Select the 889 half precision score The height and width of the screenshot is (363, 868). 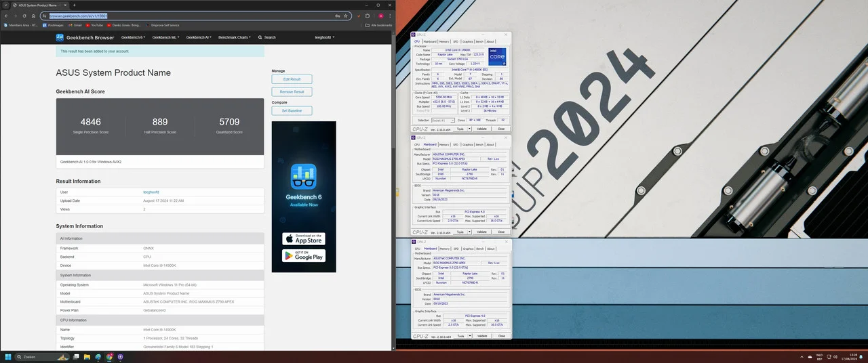click(x=160, y=122)
